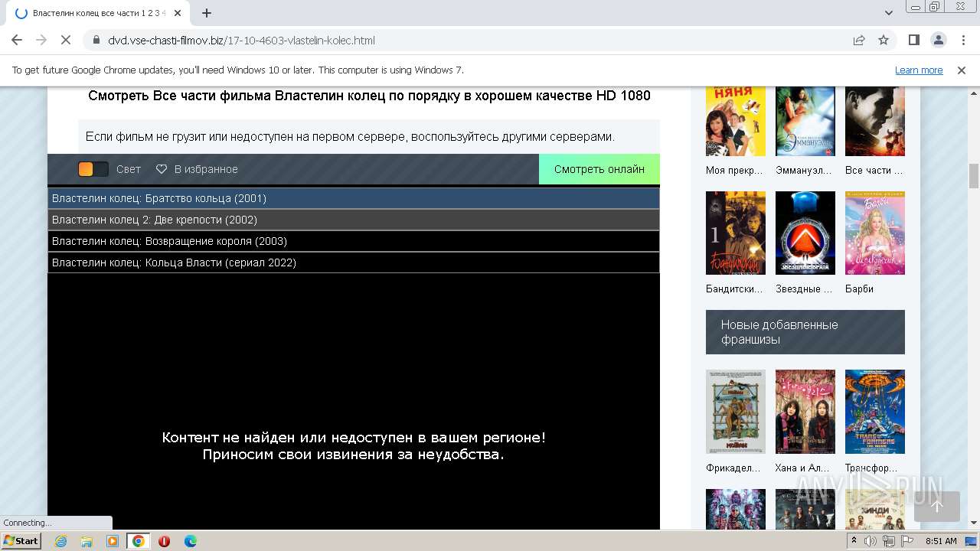980x551 pixels.
Task: Open Моя прекрасная няня poster
Action: [735, 121]
